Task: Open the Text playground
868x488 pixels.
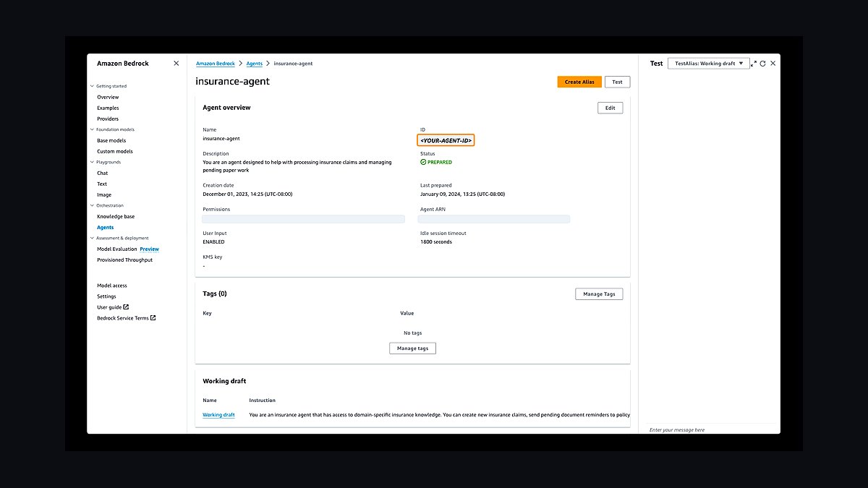Action: (102, 184)
